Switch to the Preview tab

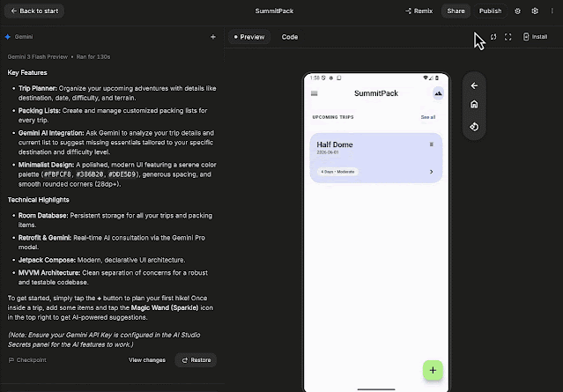(x=248, y=37)
